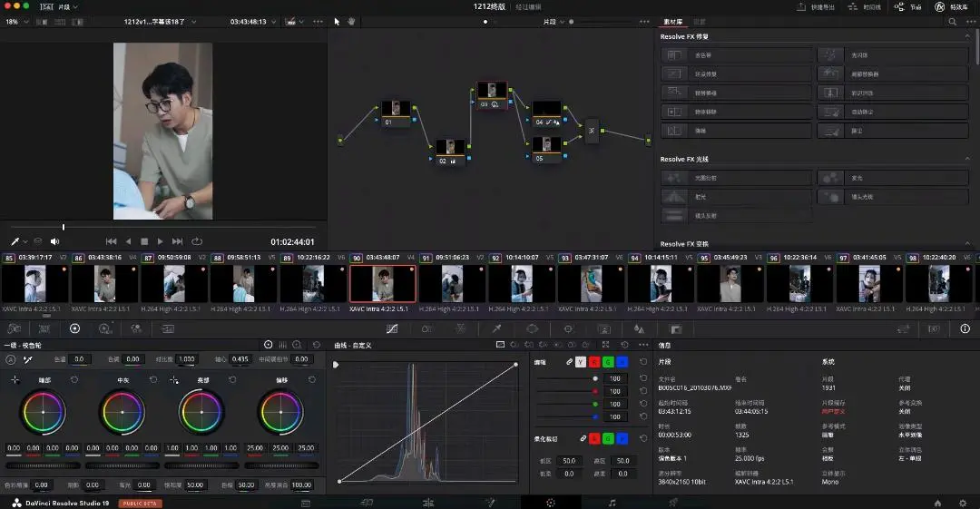
Task: Toggle Y channel curve editing
Action: tap(581, 362)
